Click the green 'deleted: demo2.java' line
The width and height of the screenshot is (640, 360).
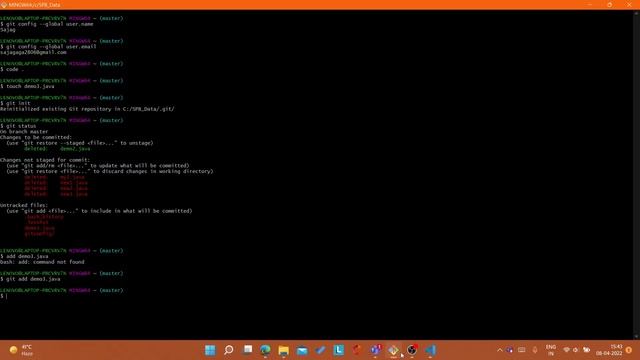pyautogui.click(x=57, y=149)
